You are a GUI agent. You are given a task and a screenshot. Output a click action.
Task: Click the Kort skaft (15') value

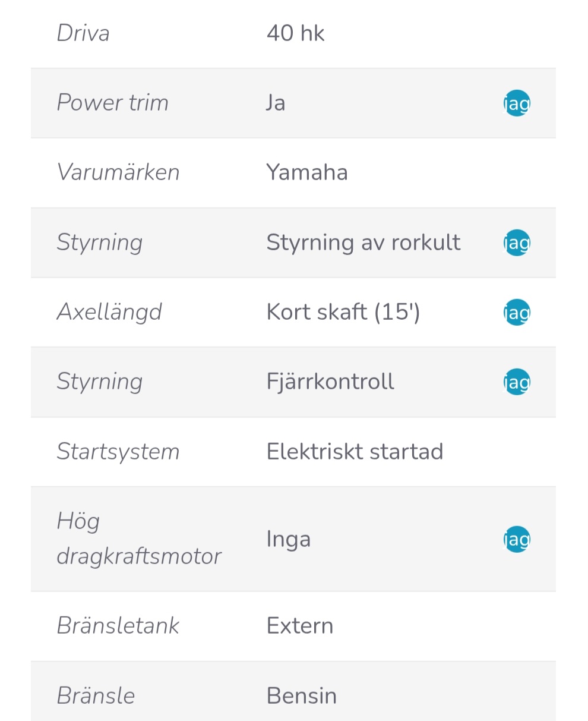pyautogui.click(x=343, y=312)
